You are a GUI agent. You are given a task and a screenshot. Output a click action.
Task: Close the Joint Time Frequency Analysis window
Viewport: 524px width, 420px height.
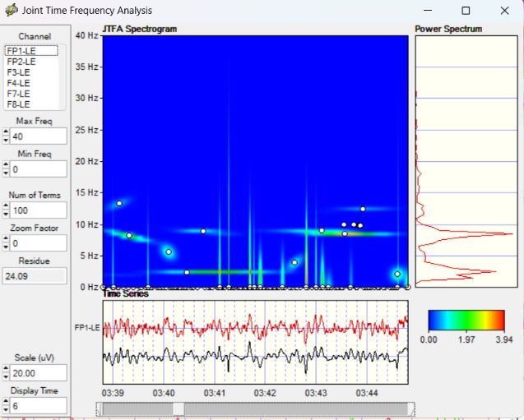coord(504,11)
